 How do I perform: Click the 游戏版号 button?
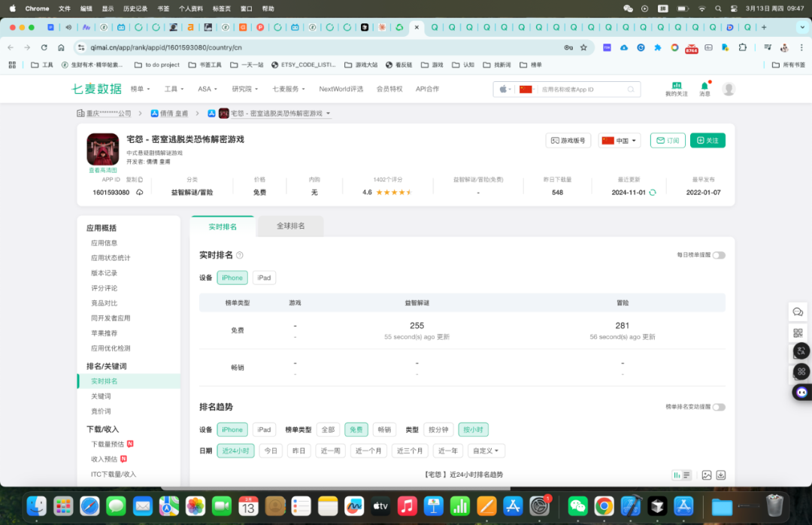568,141
